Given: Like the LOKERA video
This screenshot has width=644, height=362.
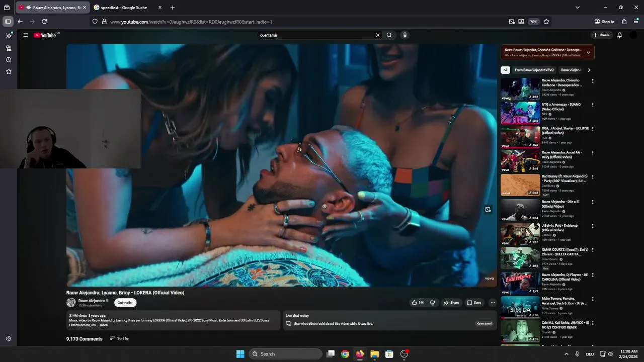Looking at the screenshot, I should [x=418, y=303].
